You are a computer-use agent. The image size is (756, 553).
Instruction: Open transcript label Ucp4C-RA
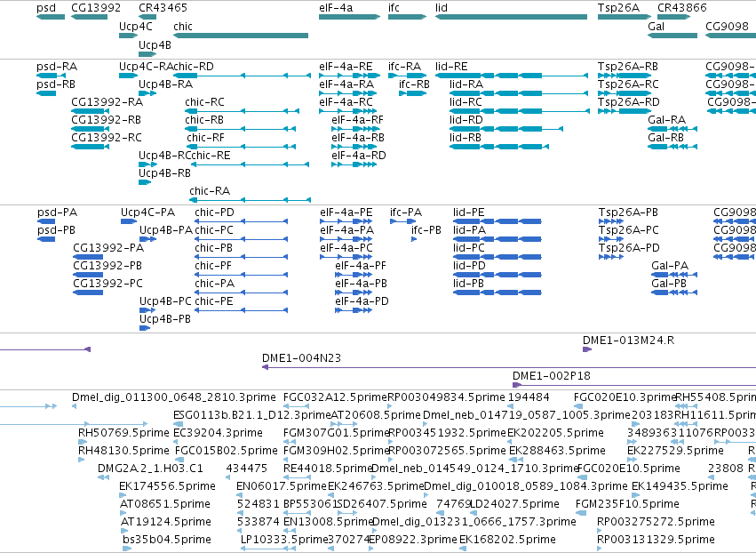146,66
